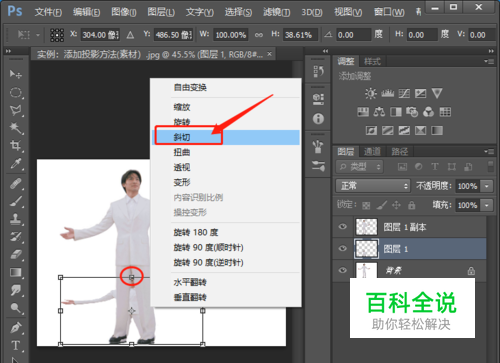Choose 水平翻转 from the context menu
The width and height of the screenshot is (500, 363).
(226, 282)
